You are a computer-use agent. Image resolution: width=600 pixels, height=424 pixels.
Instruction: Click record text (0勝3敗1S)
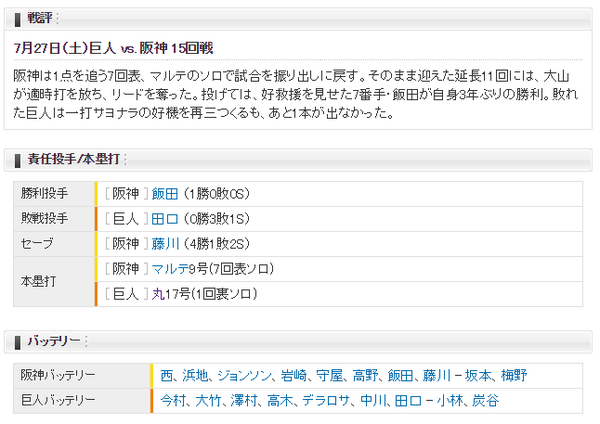pyautogui.click(x=217, y=219)
